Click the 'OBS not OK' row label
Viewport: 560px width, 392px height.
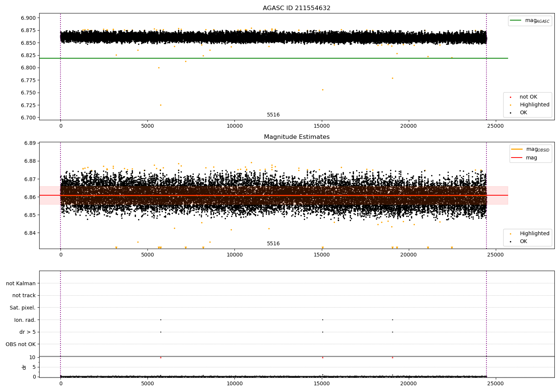pyautogui.click(x=21, y=344)
